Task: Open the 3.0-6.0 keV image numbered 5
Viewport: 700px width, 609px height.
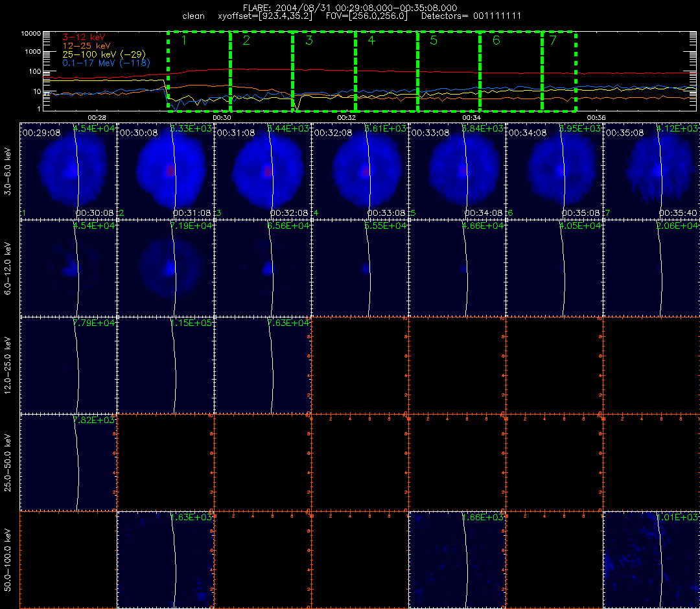Action: click(458, 171)
